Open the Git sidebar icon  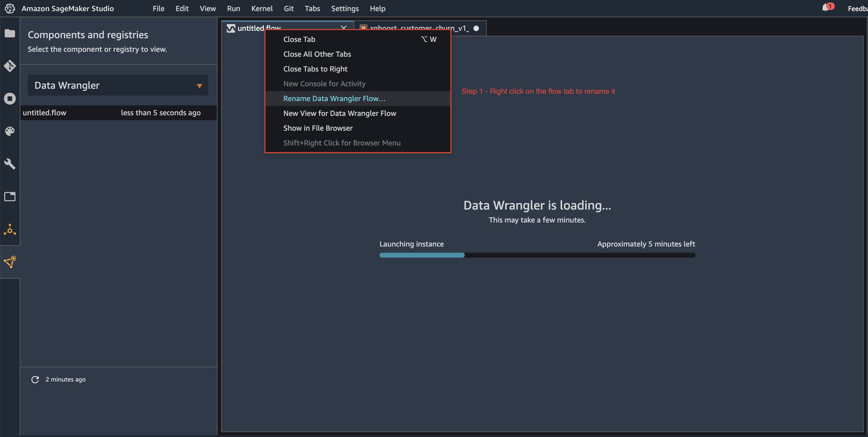[10, 66]
